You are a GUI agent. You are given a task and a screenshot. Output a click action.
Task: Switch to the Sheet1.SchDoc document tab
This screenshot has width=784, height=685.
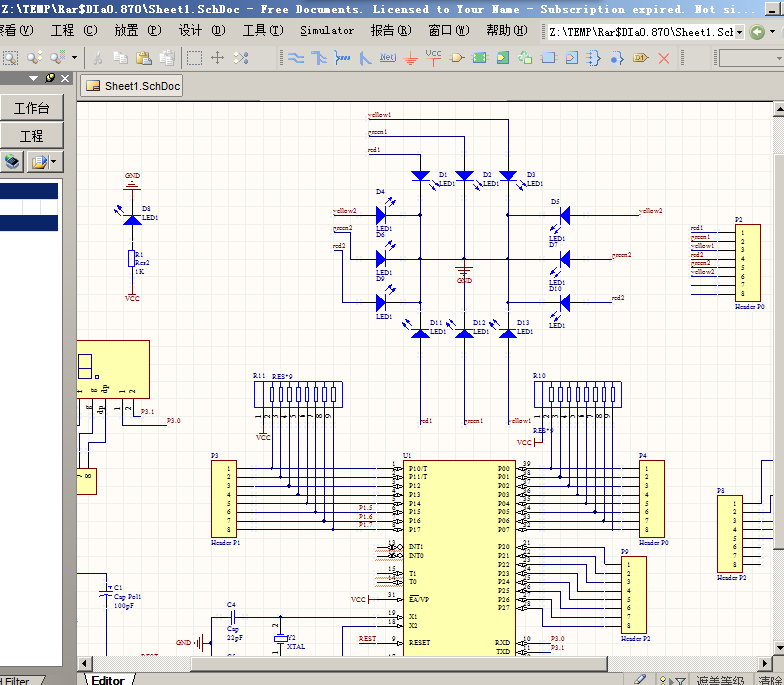pyautogui.click(x=132, y=86)
